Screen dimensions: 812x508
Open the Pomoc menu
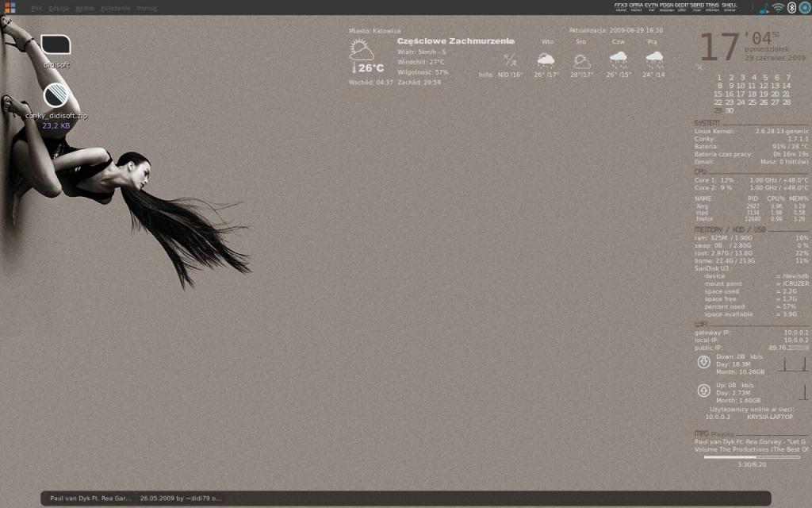147,8
